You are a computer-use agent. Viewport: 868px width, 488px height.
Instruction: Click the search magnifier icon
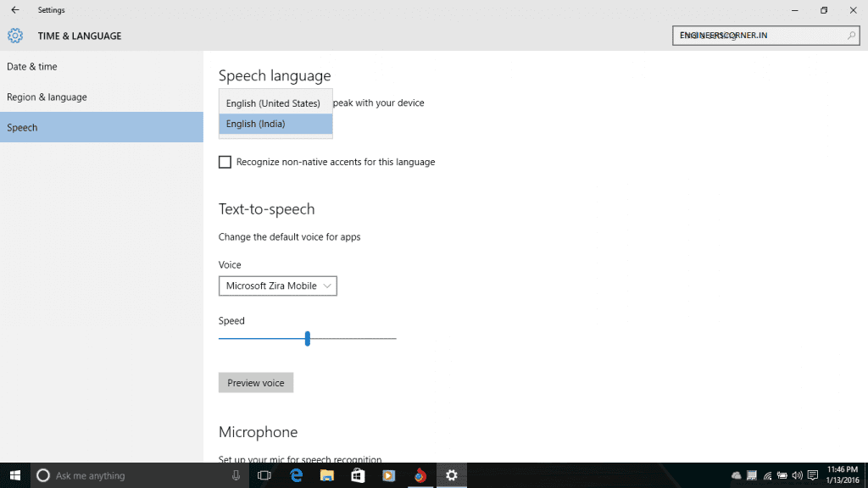pos(851,36)
